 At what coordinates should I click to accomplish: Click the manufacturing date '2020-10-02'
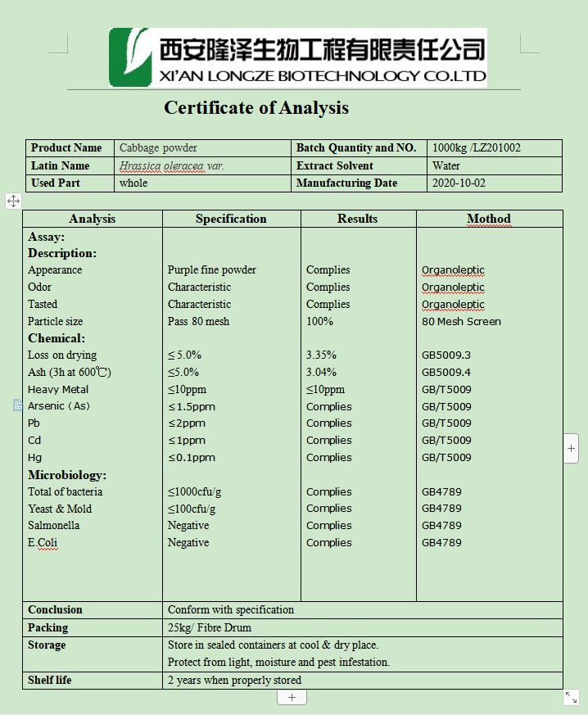click(459, 183)
